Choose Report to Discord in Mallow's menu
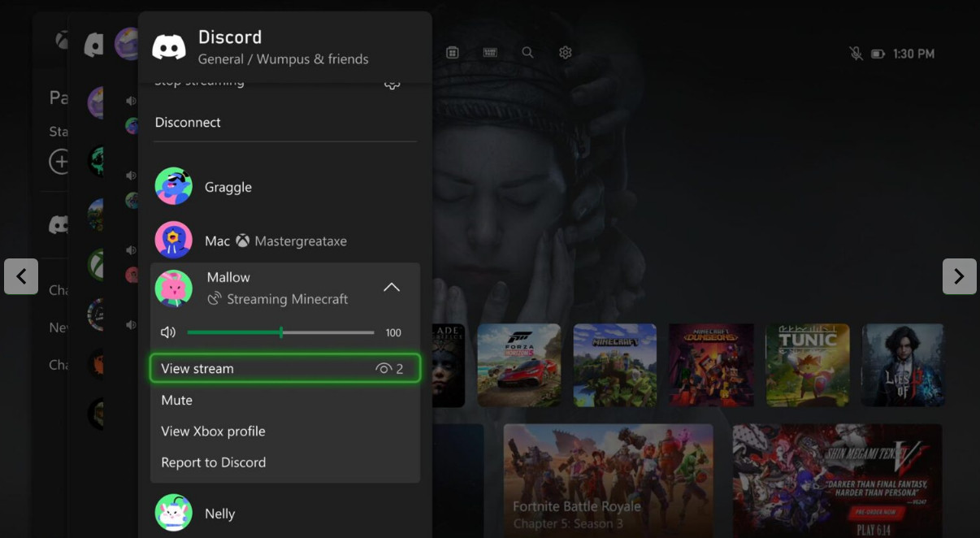This screenshot has width=980, height=538. coord(213,462)
